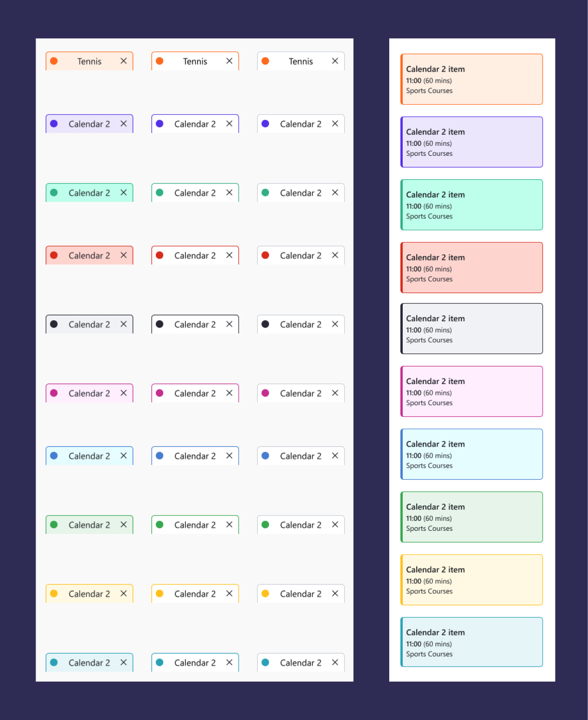Remove the teal-filled Calendar 2 chip via X

point(124,192)
